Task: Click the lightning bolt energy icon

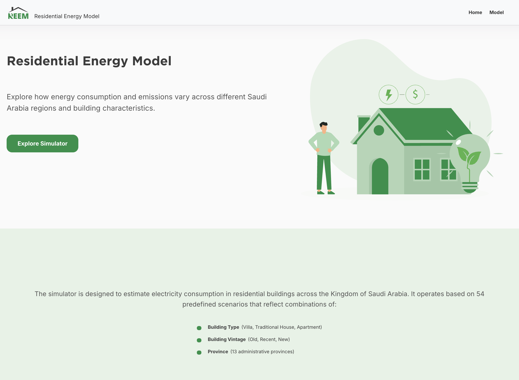Action: (x=388, y=94)
